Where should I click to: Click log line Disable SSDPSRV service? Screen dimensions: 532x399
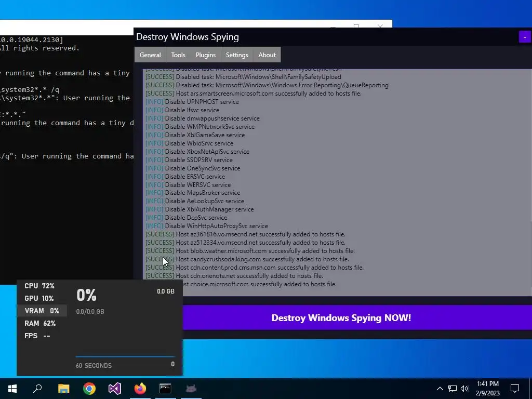(x=189, y=160)
